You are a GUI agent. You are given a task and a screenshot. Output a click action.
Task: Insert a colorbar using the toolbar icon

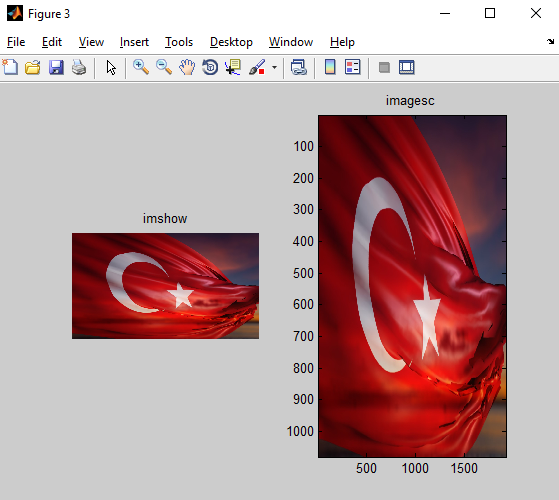point(330,67)
